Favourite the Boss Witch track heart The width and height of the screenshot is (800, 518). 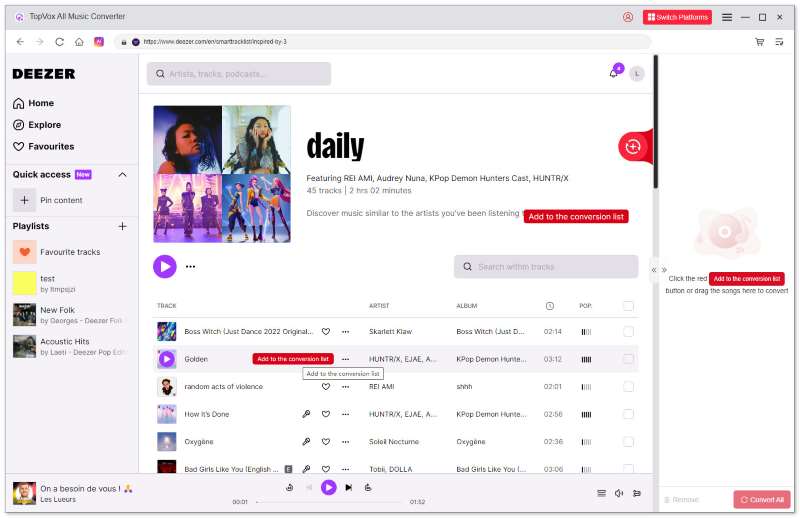[326, 332]
